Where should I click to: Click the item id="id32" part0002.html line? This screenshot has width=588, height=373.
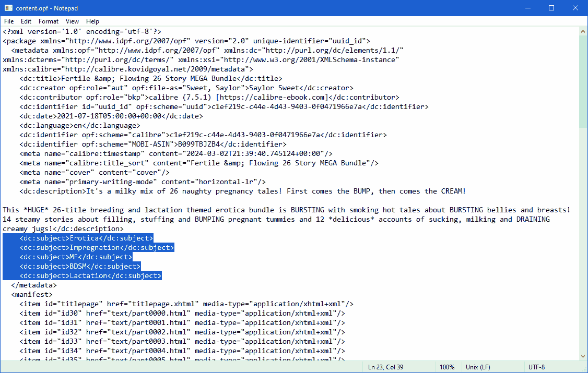pyautogui.click(x=182, y=332)
